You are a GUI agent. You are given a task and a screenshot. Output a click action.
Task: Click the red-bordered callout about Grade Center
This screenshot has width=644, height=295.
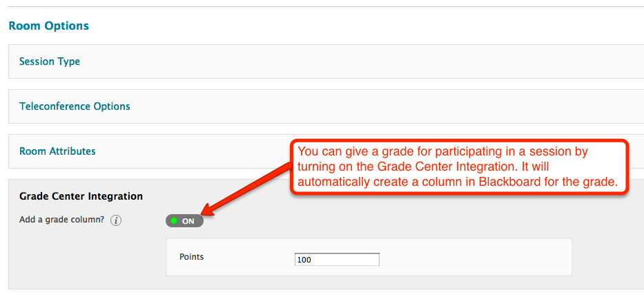(460, 167)
